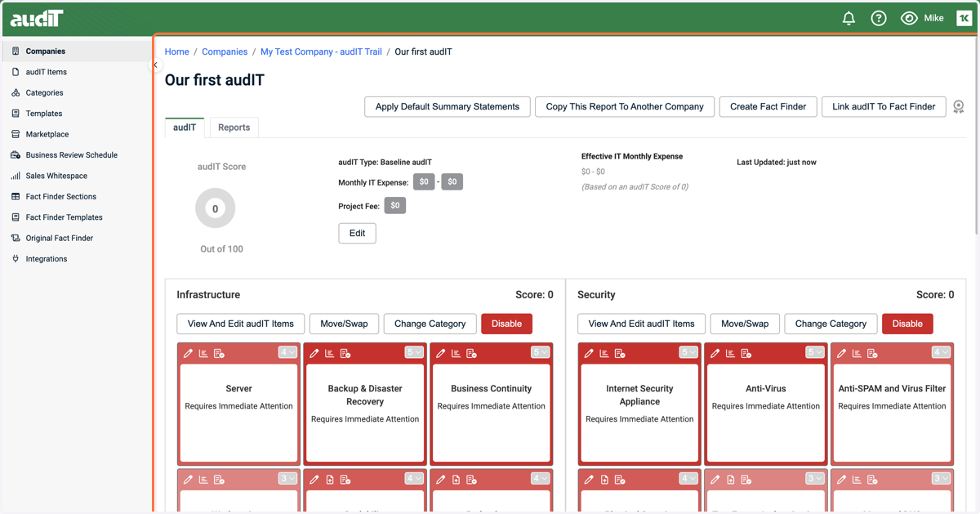
Task: Click the audIT logo in the header
Action: (x=37, y=18)
